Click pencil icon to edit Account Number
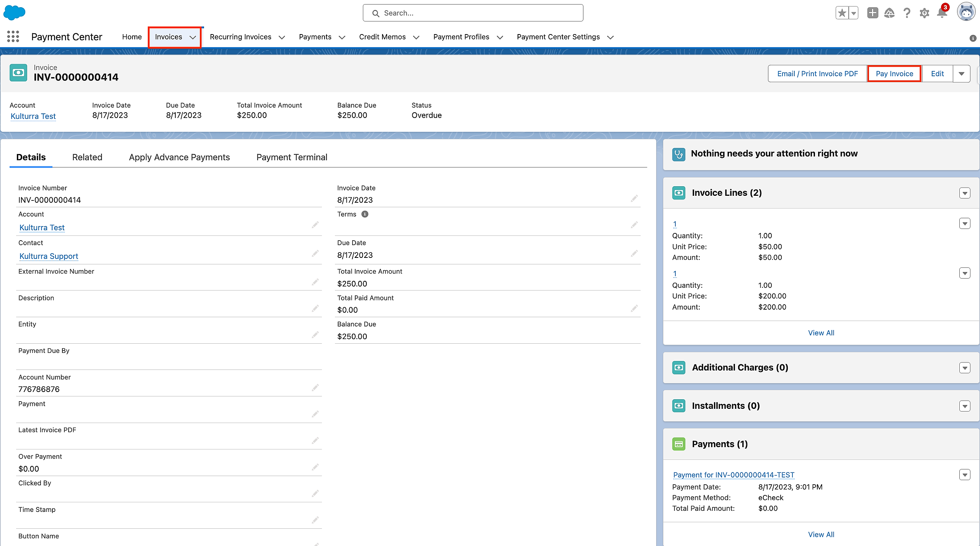 tap(315, 388)
